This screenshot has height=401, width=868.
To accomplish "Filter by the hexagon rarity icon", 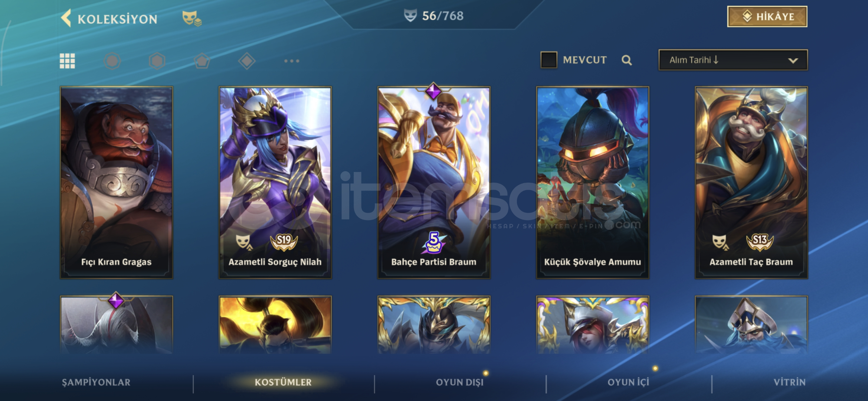I will [x=157, y=61].
